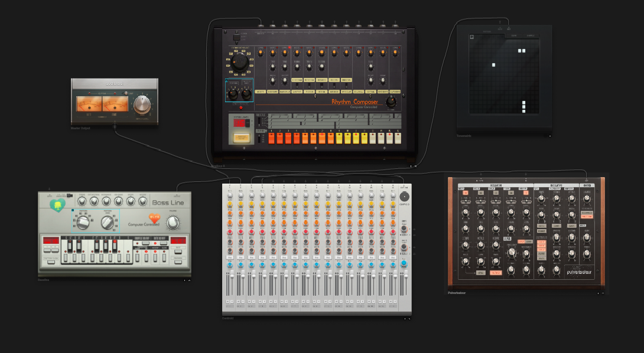This screenshot has height=353, width=644.
Task: Toggle step 13 on Rhythm Composer
Action: tap(373, 138)
